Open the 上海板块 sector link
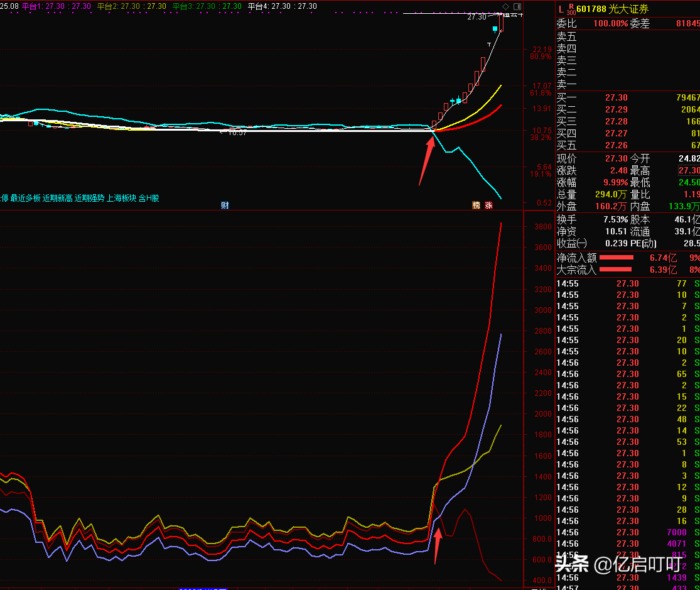Image resolution: width=700 pixels, height=590 pixels. [122, 198]
